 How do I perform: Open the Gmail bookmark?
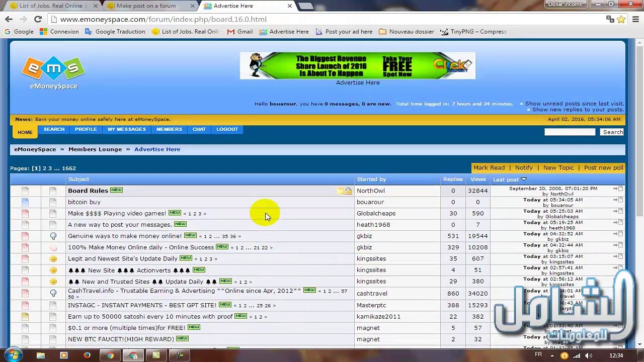pyautogui.click(x=240, y=32)
